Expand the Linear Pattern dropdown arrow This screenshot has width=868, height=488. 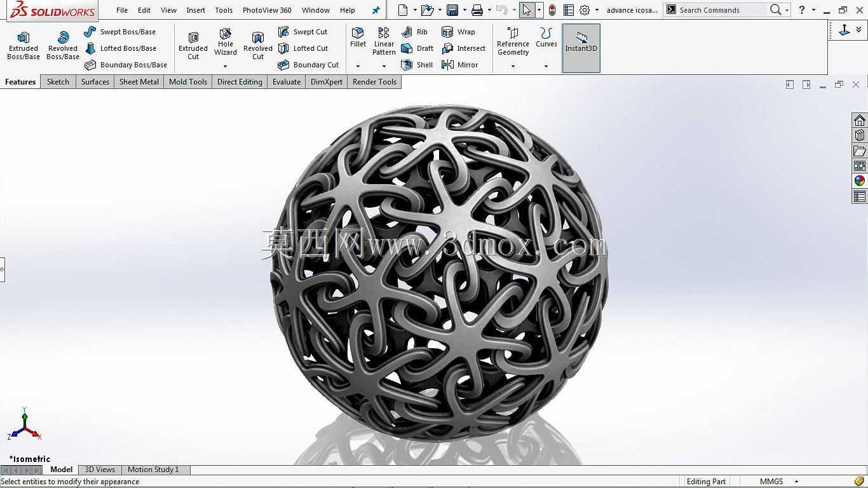pos(384,66)
